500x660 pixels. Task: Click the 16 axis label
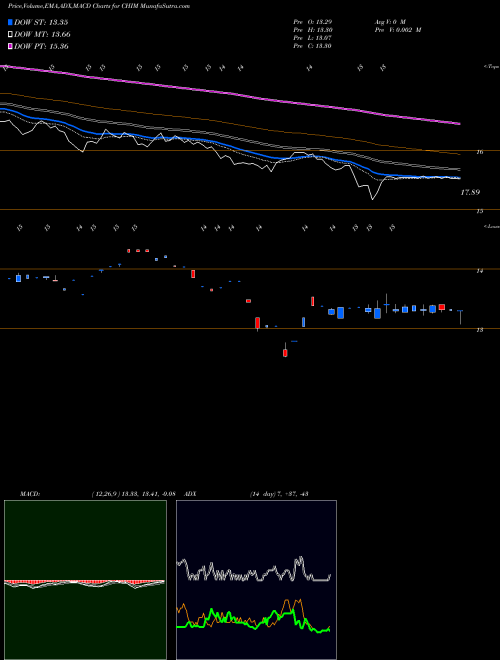(480, 152)
